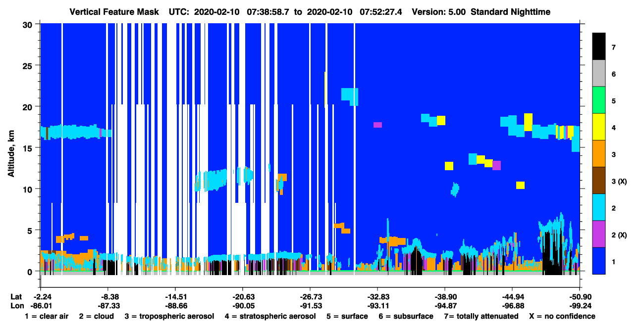This screenshot has width=644, height=330.
Task: Click the gray subsurface color swatch
Action: 599,74
